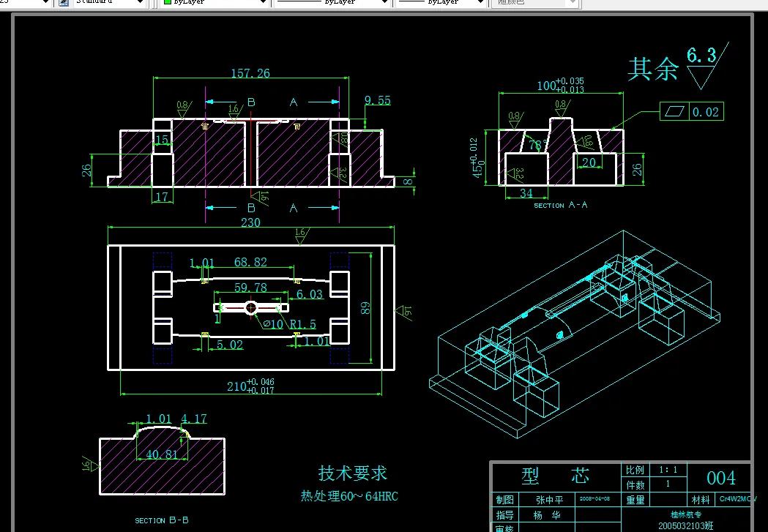The image size is (768, 532).
Task: Select the 100 toleranced width dimension
Action: [560, 85]
